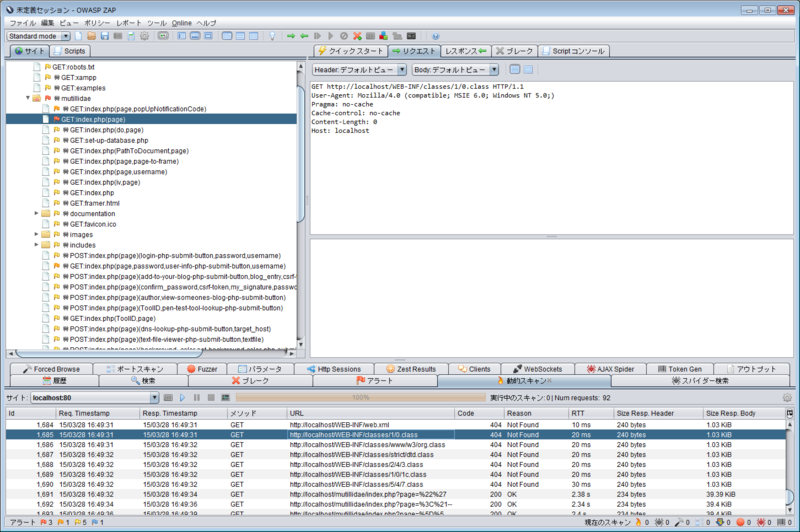
Task: Toggle combined header/body view button
Action: (x=528, y=69)
